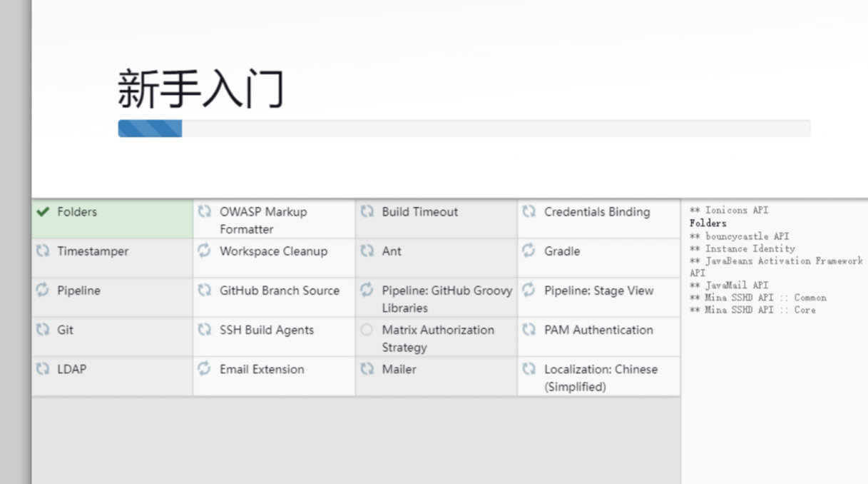Click the Ionicons API log line
The image size is (868, 484).
729,211
